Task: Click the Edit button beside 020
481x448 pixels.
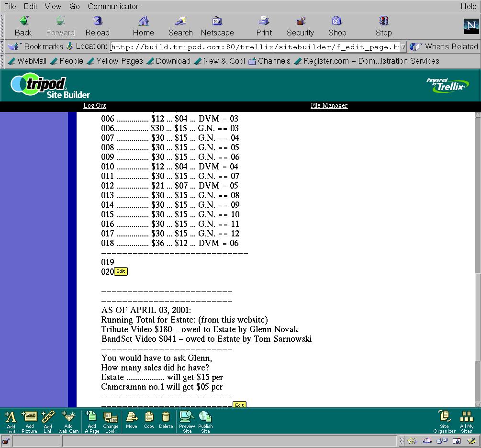Action: pyautogui.click(x=121, y=271)
